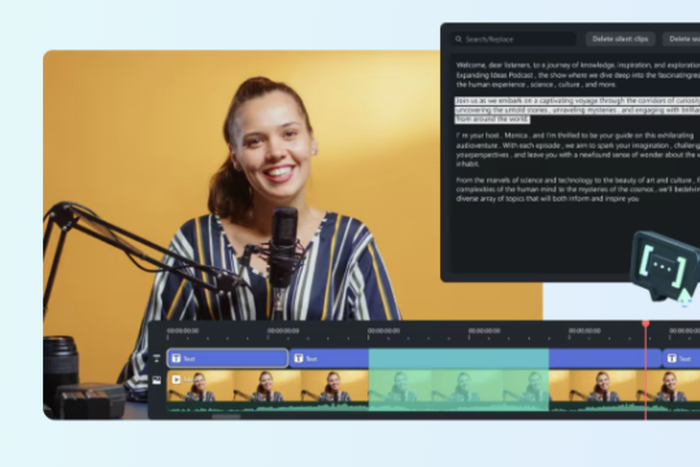Select the outlined first Text clip on timeline
This screenshot has width=700, height=467.
click(228, 358)
